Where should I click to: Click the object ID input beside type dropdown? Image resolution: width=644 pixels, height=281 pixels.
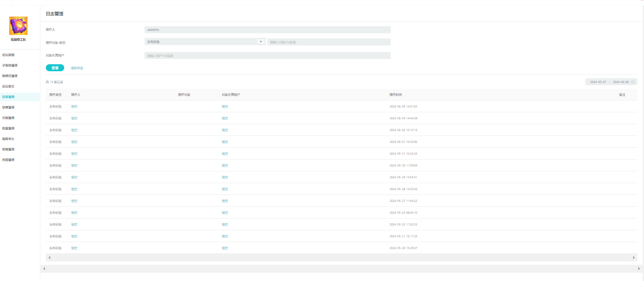pyautogui.click(x=329, y=42)
